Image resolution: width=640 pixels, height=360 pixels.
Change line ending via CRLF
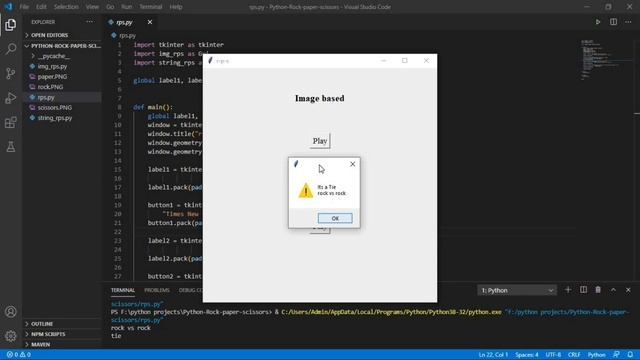pyautogui.click(x=574, y=355)
